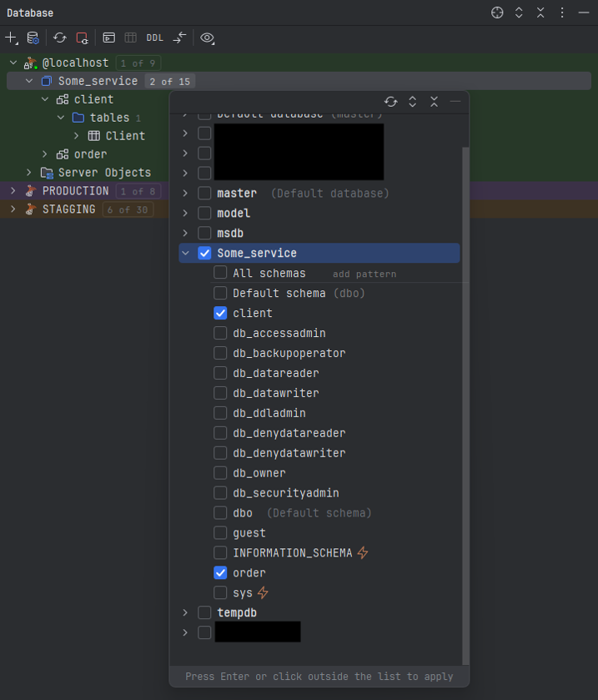Click Expand All in Database header

[x=519, y=13]
